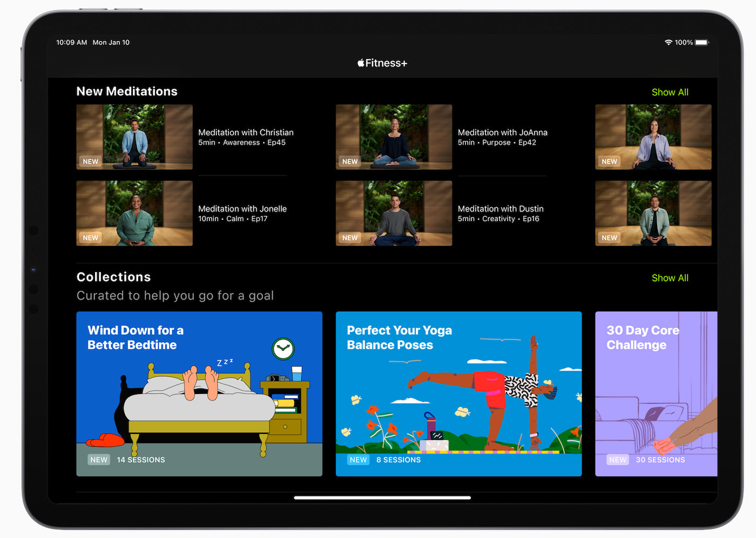Open Wind Down for a Better Bedtime collection
756x538 pixels.
(x=199, y=394)
